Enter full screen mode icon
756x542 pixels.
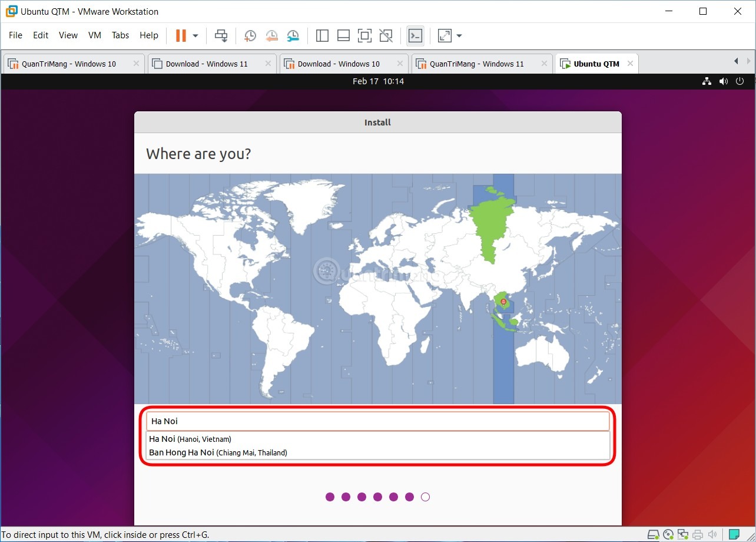coord(364,36)
